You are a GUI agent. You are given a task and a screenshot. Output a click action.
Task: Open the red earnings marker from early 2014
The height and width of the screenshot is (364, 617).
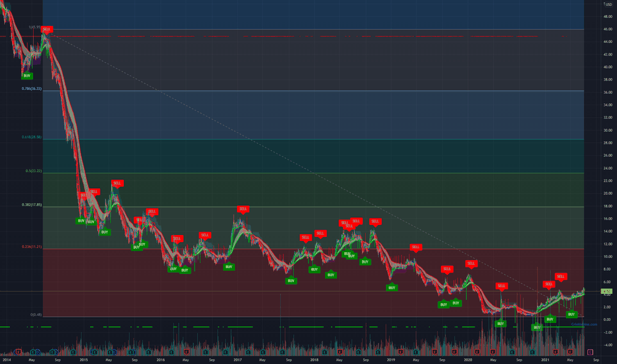[x=19, y=352]
